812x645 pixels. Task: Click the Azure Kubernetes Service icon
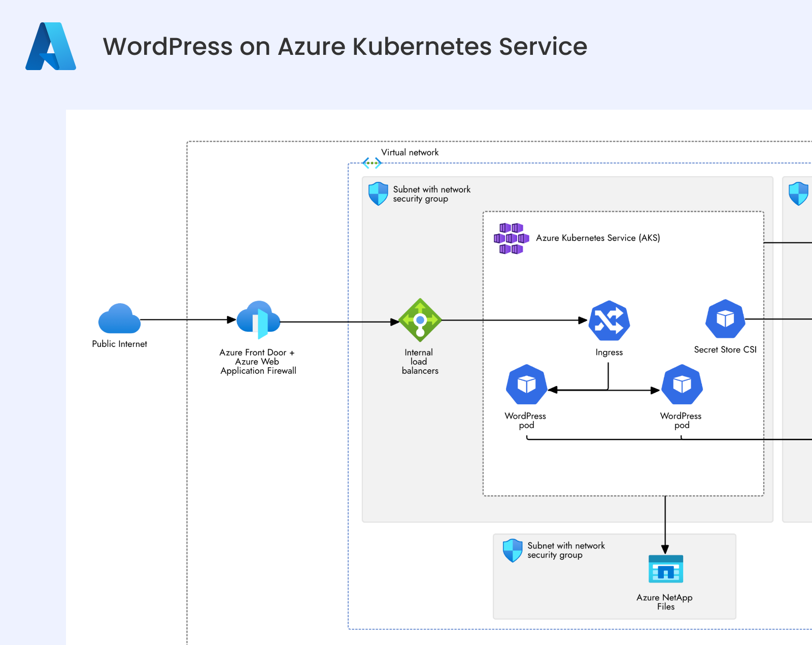pyautogui.click(x=511, y=237)
